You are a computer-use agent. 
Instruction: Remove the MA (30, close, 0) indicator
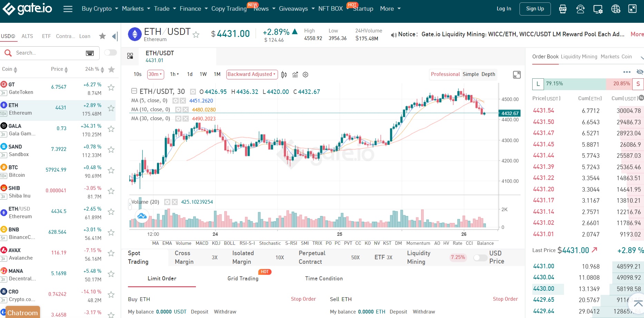tap(186, 119)
